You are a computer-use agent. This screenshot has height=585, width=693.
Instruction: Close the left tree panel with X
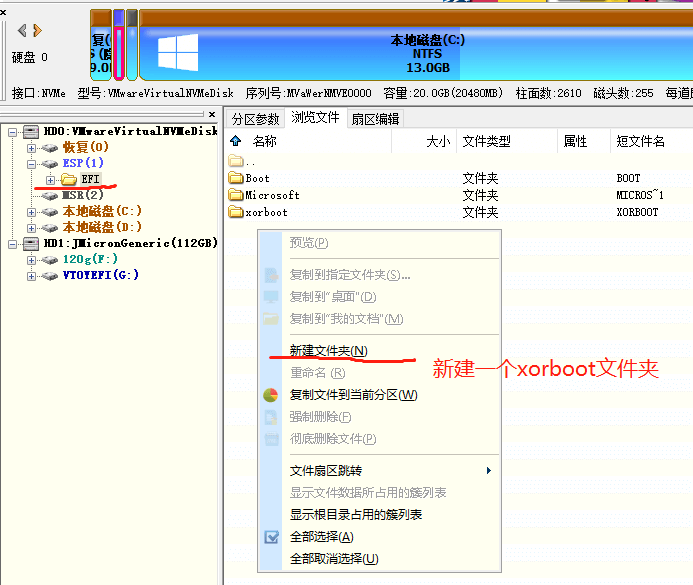pyautogui.click(x=213, y=115)
